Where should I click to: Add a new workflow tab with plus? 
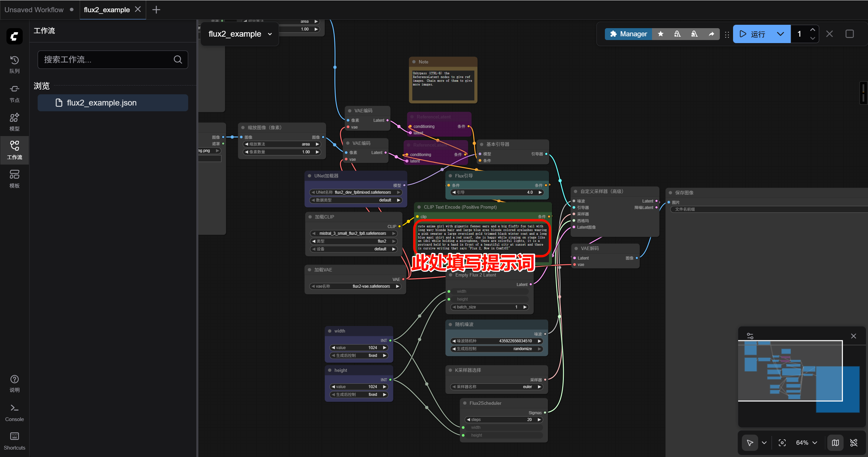(x=156, y=9)
